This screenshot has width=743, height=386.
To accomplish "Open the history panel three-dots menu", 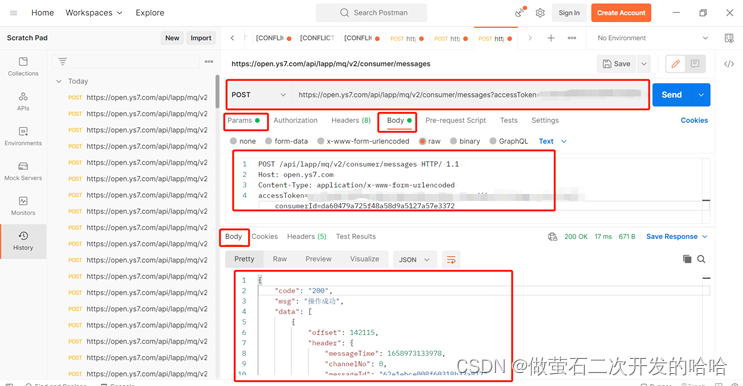I will pyautogui.click(x=208, y=62).
